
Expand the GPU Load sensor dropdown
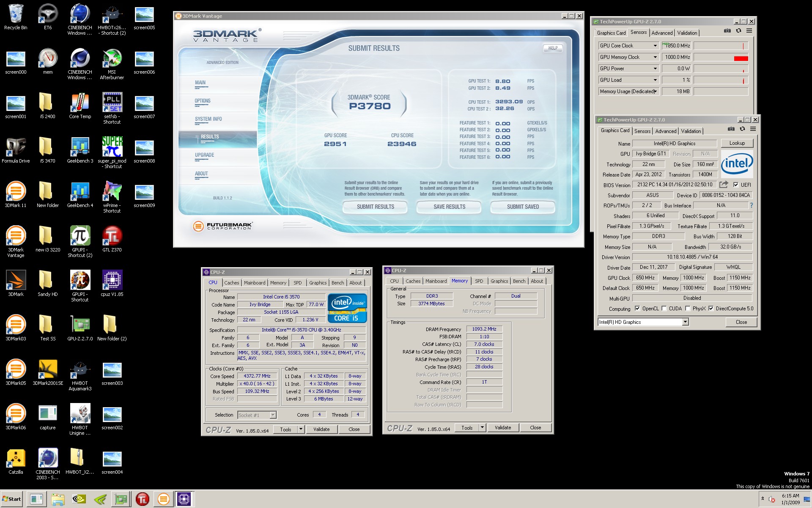[x=655, y=80]
